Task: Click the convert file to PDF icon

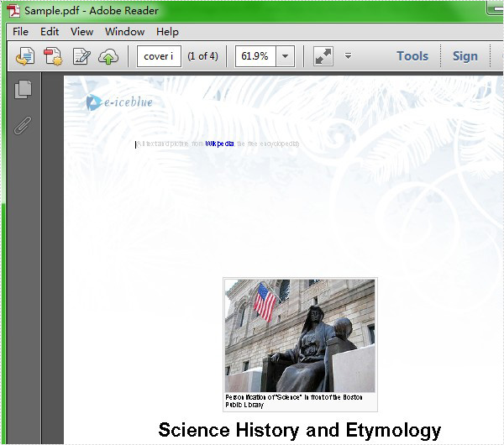Action: 25,56
